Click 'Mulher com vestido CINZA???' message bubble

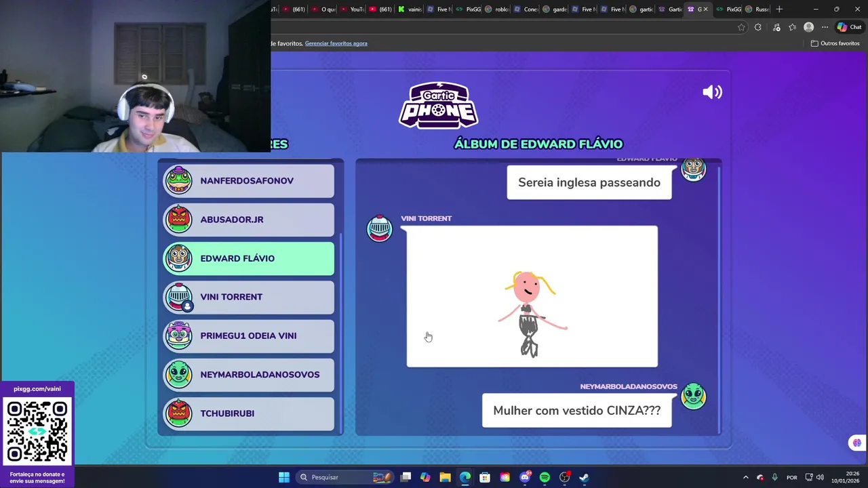coord(577,410)
